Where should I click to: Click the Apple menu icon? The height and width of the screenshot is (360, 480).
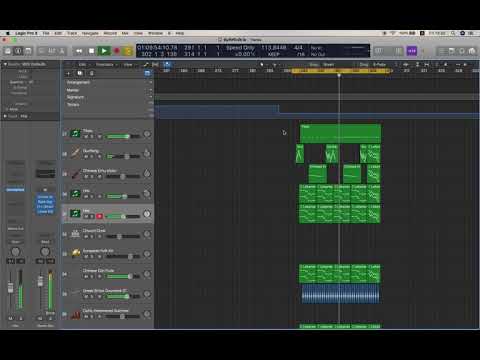(7, 33)
